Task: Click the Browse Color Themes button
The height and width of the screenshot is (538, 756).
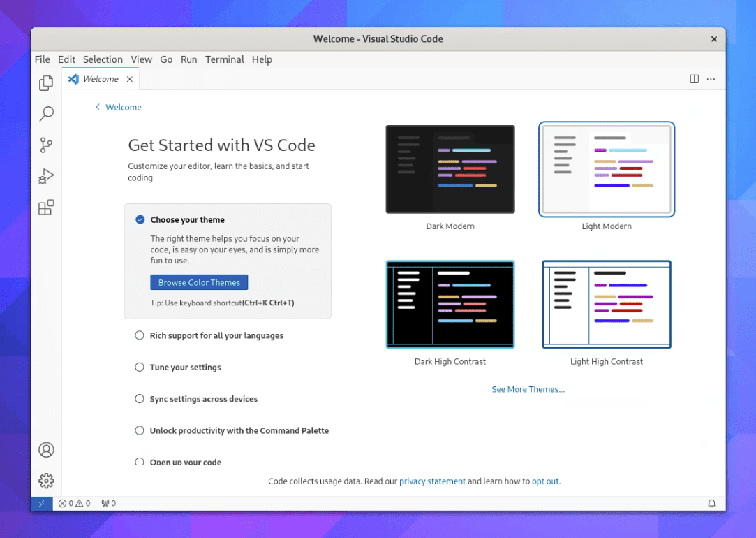Action: point(198,282)
